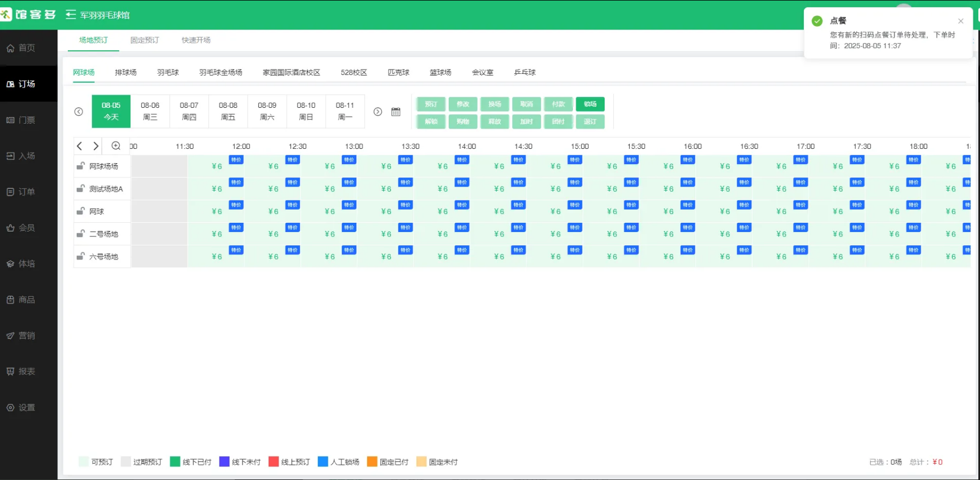
Task: Click the 人工锁场 blue legend swatch
Action: (323, 461)
